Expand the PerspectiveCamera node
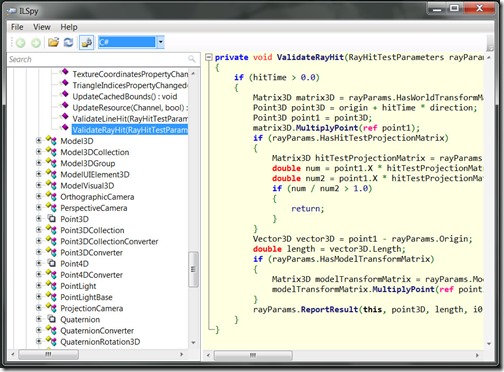The image size is (504, 372). [39, 208]
